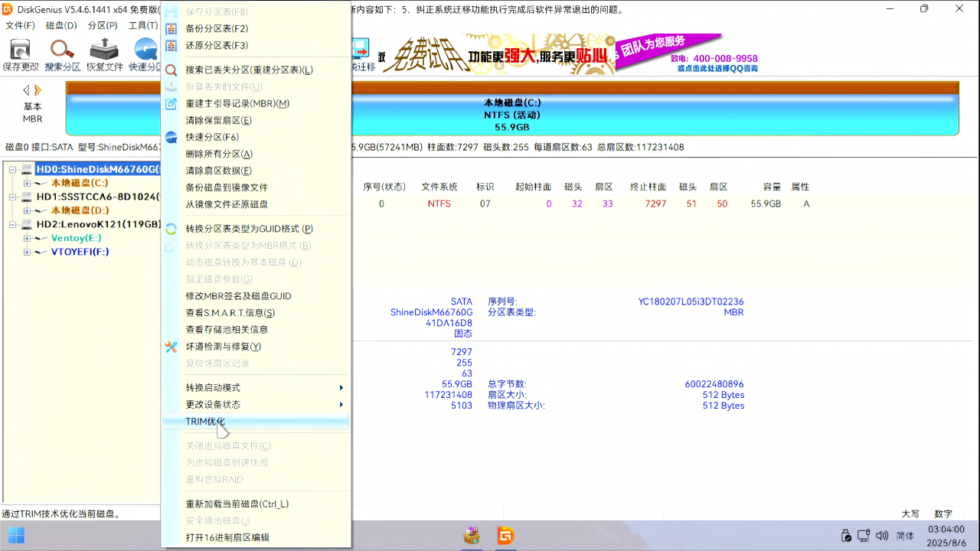
Task: Select the 保存更改 (Save Changes) toolbar icon
Action: coord(22,54)
